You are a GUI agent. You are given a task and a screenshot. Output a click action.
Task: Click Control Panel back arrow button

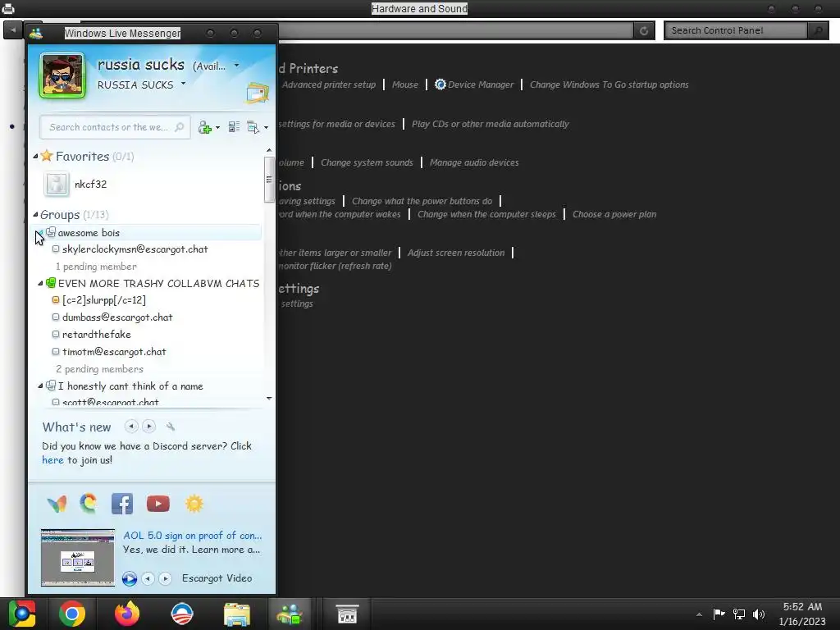coord(13,30)
